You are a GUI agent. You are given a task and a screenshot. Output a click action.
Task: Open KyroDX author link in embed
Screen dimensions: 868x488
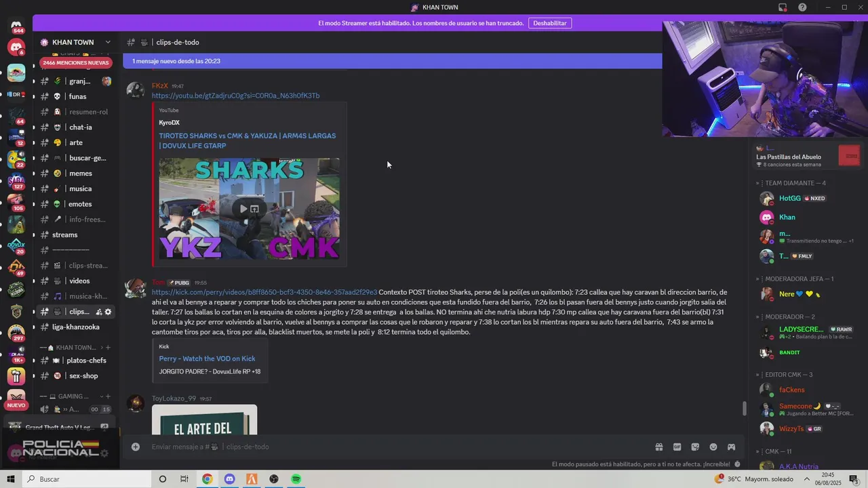(x=169, y=123)
